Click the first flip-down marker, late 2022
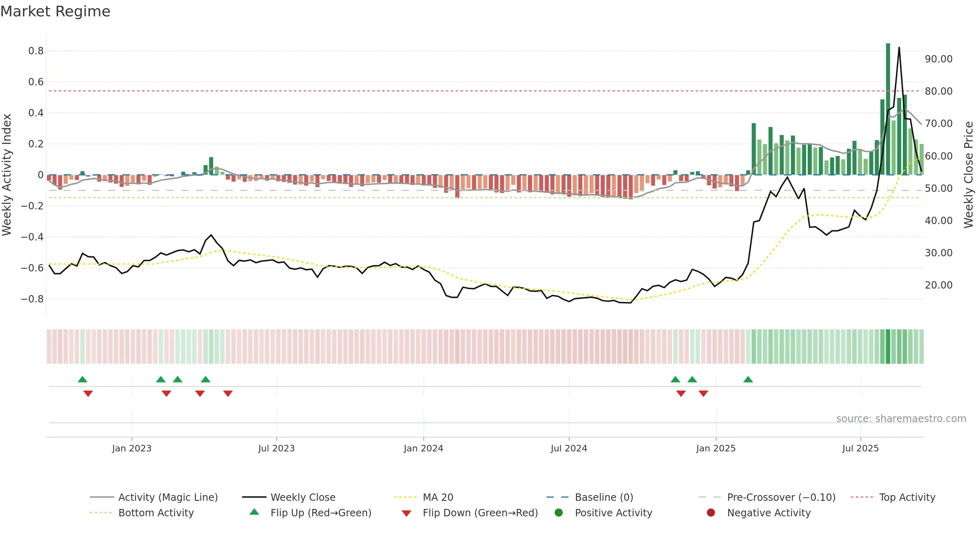980x551 pixels. (x=88, y=393)
